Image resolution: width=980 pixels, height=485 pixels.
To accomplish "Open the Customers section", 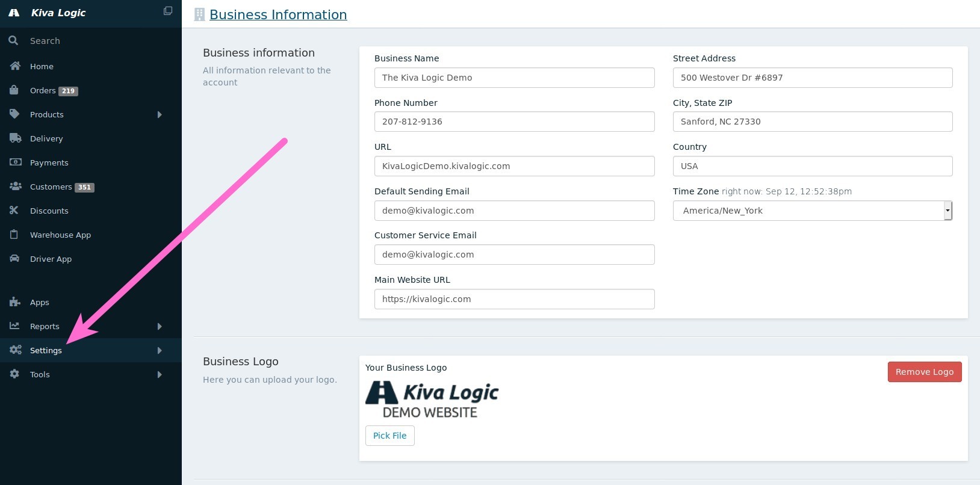I will 91,187.
